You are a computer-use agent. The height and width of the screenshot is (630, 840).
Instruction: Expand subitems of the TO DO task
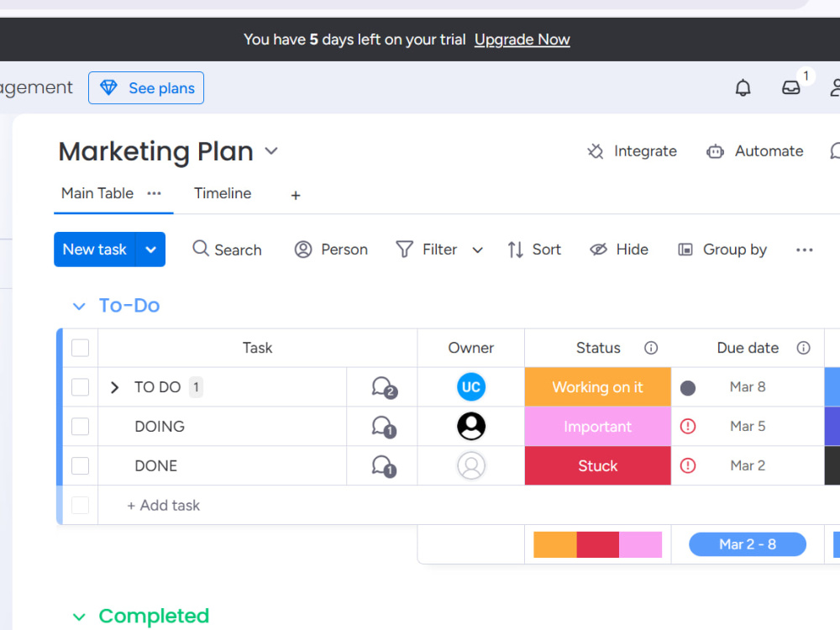click(x=114, y=387)
